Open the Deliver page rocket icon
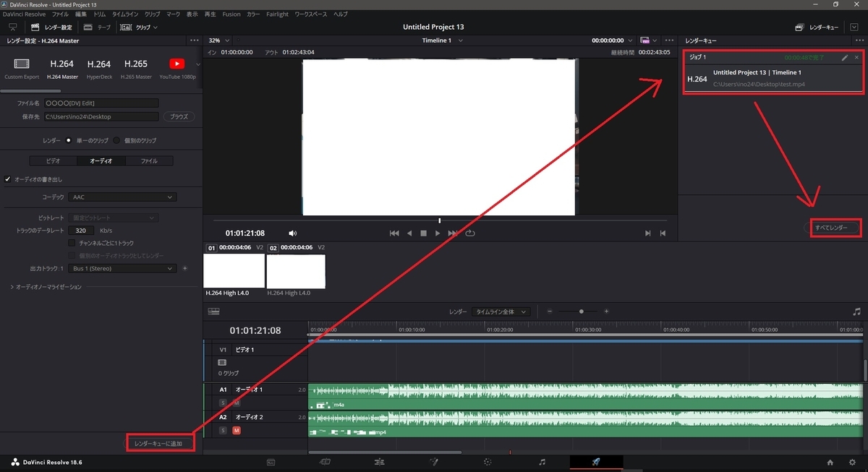Screen dimensions: 868x472 pos(596,461)
